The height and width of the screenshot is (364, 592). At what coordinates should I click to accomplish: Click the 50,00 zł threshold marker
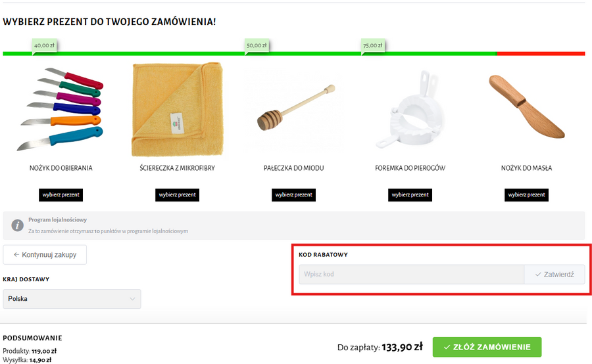[257, 45]
